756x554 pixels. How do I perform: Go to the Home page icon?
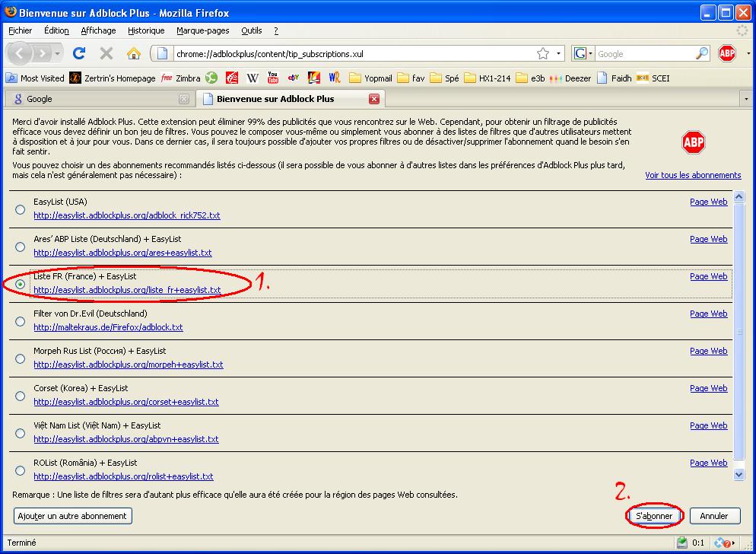point(134,53)
